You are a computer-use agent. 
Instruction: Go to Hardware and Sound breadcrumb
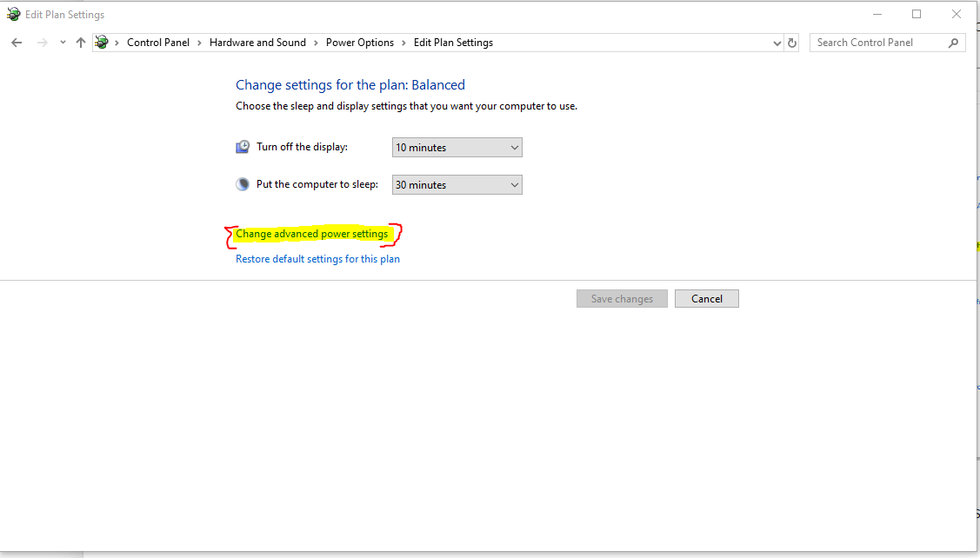(257, 43)
